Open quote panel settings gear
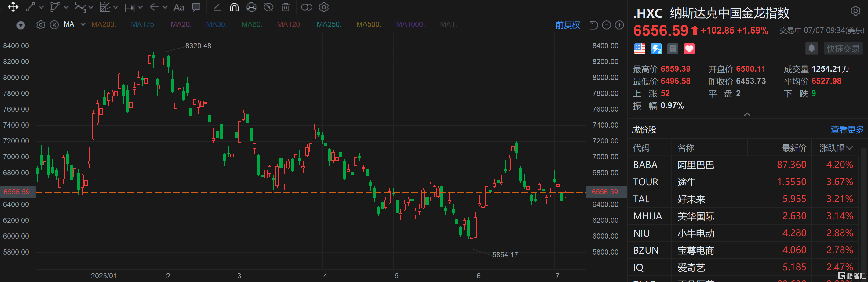This screenshot has height=282, width=868. pyautogui.click(x=855, y=11)
